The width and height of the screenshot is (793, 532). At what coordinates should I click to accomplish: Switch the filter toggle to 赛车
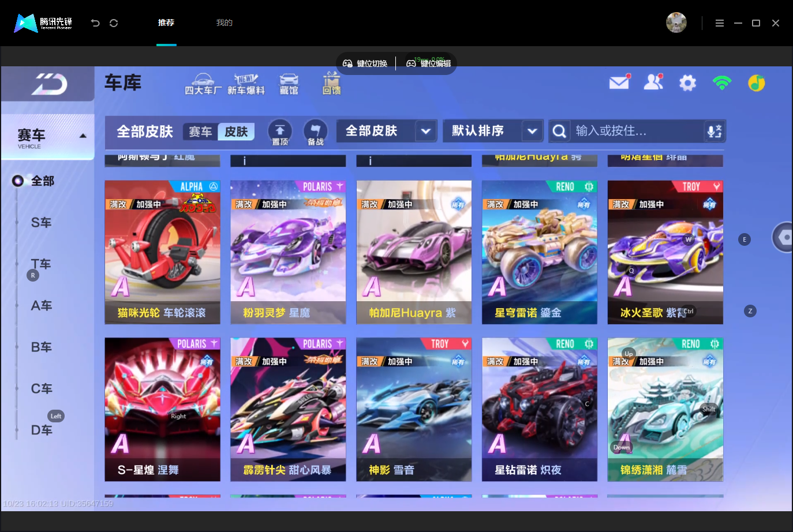(x=200, y=132)
